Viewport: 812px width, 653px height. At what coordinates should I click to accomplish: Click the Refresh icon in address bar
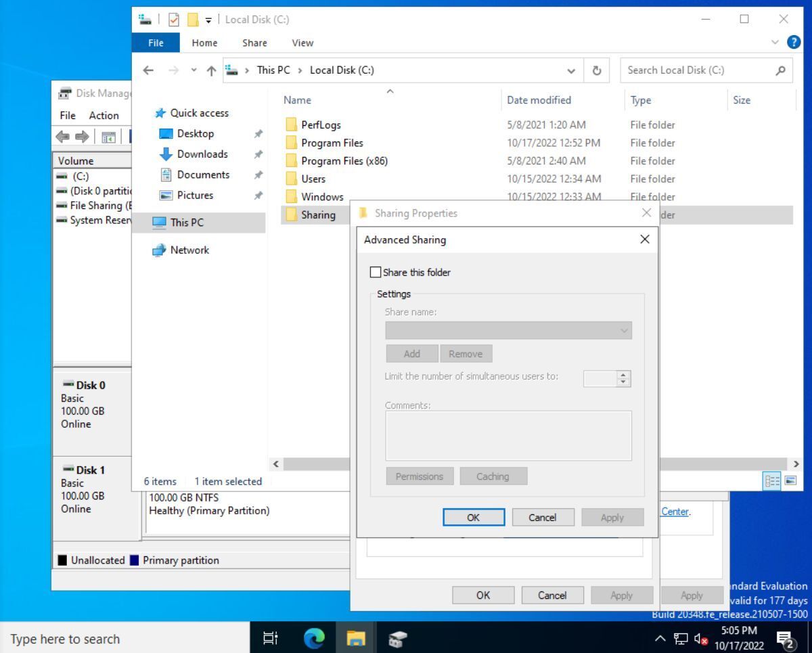(596, 70)
